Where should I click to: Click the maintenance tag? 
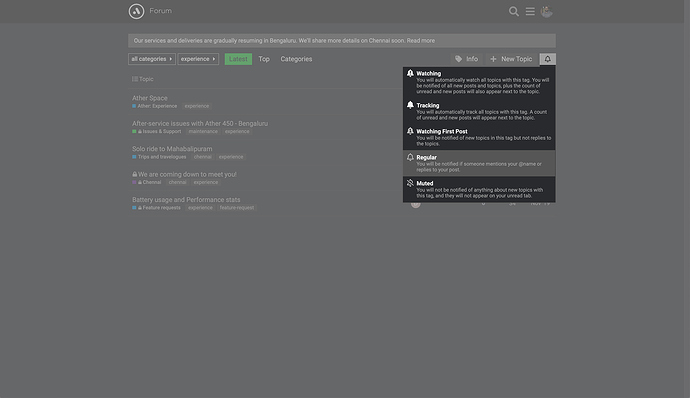coord(203,132)
